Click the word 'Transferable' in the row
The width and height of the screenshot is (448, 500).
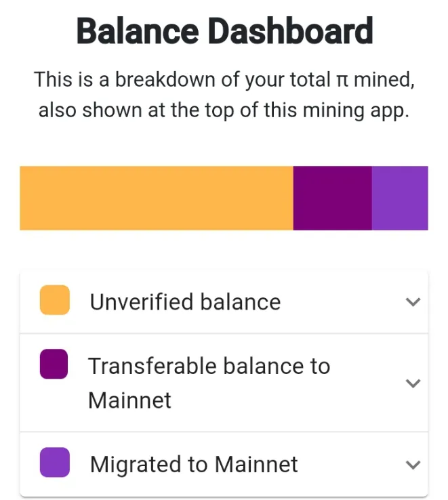[x=152, y=366]
